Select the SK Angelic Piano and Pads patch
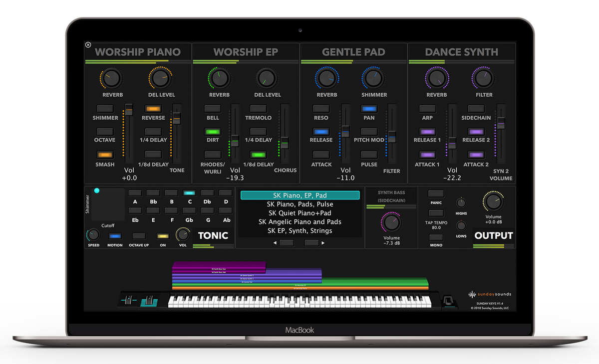Viewport: 599px width, 364px height. pyautogui.click(x=300, y=221)
